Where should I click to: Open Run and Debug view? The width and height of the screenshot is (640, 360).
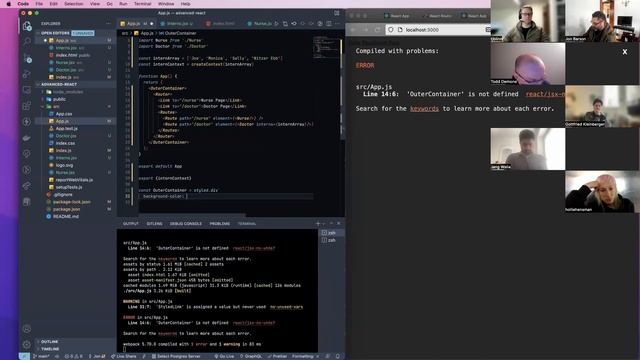click(27, 74)
